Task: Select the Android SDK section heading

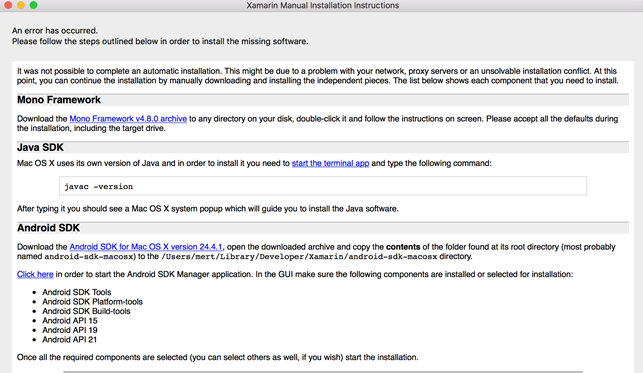Action: coord(48,228)
